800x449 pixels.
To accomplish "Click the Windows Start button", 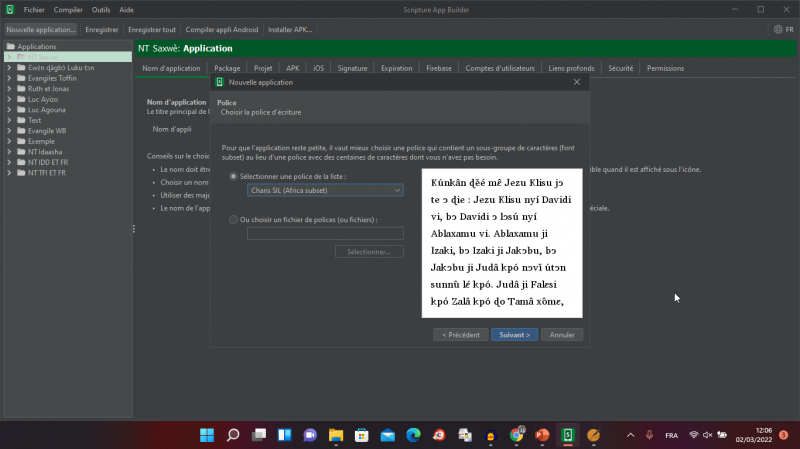I will coord(207,435).
